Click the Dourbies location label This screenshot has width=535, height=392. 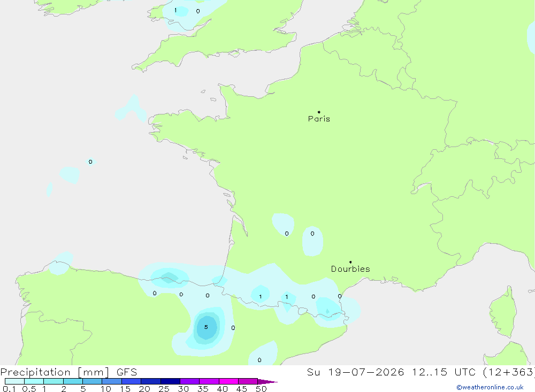click(x=350, y=269)
